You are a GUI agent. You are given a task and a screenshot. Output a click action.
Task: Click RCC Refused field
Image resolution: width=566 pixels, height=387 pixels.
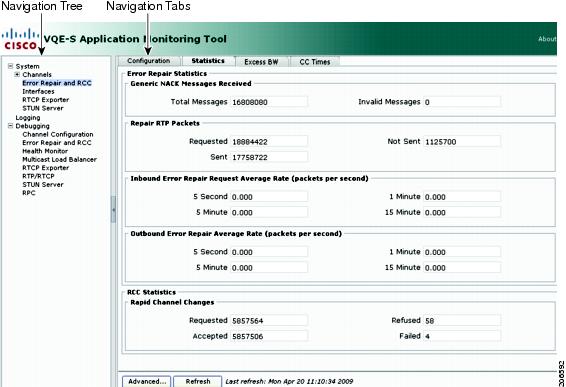pos(462,321)
